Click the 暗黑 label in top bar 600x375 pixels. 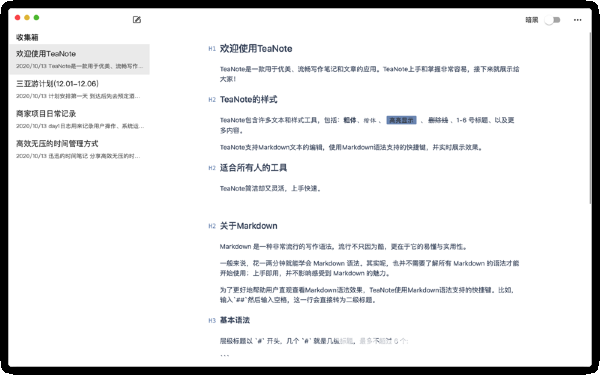tap(532, 20)
